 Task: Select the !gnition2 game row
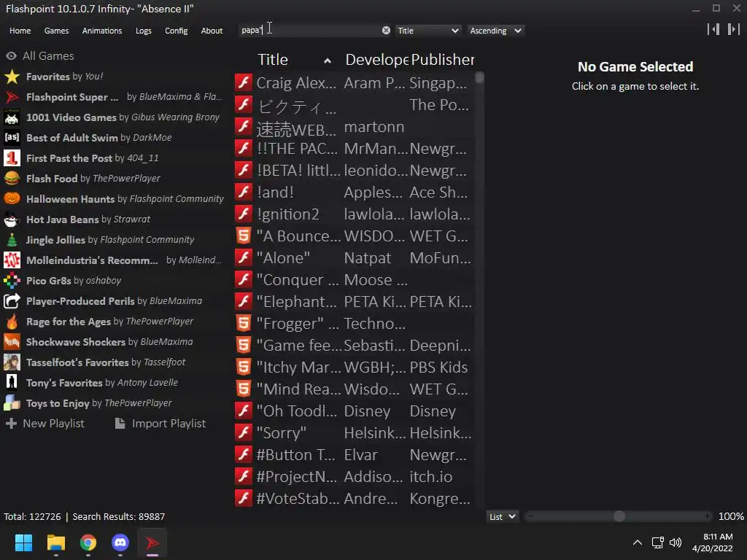(x=355, y=214)
